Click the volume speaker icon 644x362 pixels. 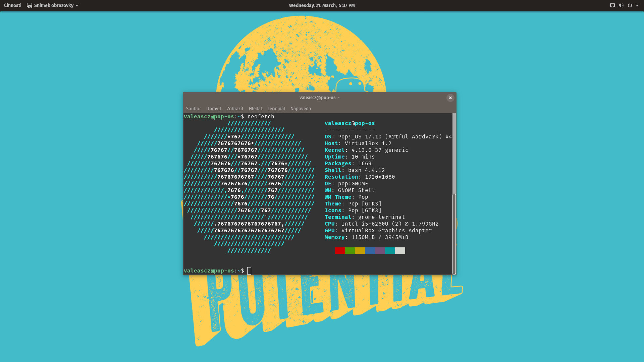click(621, 5)
